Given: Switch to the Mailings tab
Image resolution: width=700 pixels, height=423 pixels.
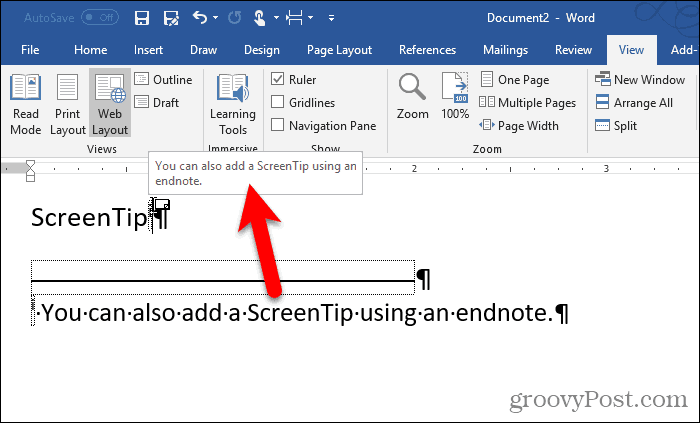Looking at the screenshot, I should [505, 50].
